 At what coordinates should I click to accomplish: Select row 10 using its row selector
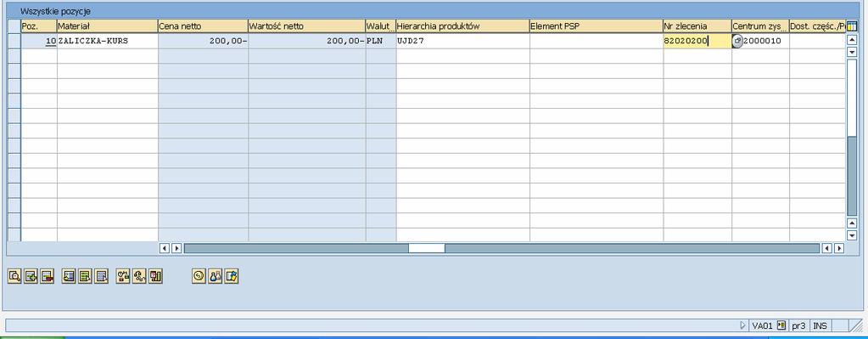(14, 41)
